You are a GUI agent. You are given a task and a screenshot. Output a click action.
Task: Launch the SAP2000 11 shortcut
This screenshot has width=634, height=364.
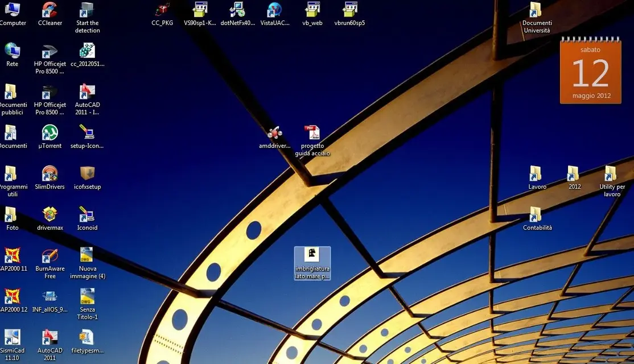tap(12, 259)
